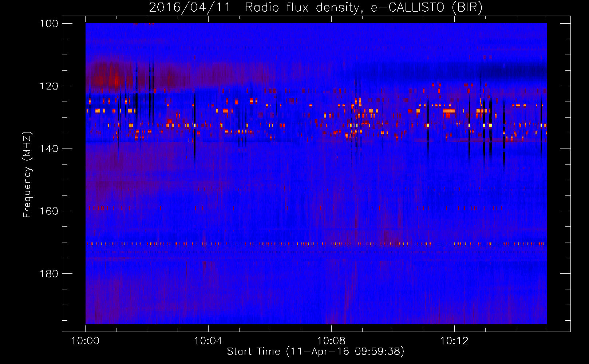
Task: Click the 140 frequency tick label
Action: 49,149
